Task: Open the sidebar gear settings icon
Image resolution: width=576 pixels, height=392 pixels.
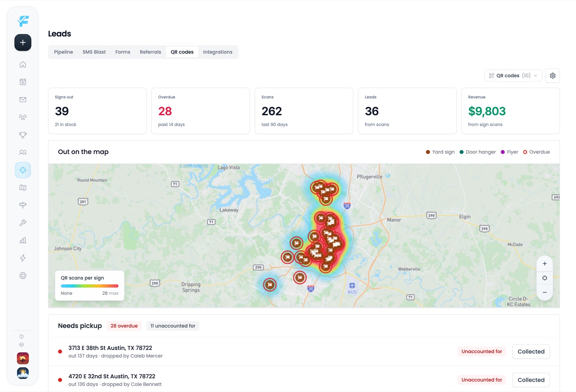Action: [23, 276]
